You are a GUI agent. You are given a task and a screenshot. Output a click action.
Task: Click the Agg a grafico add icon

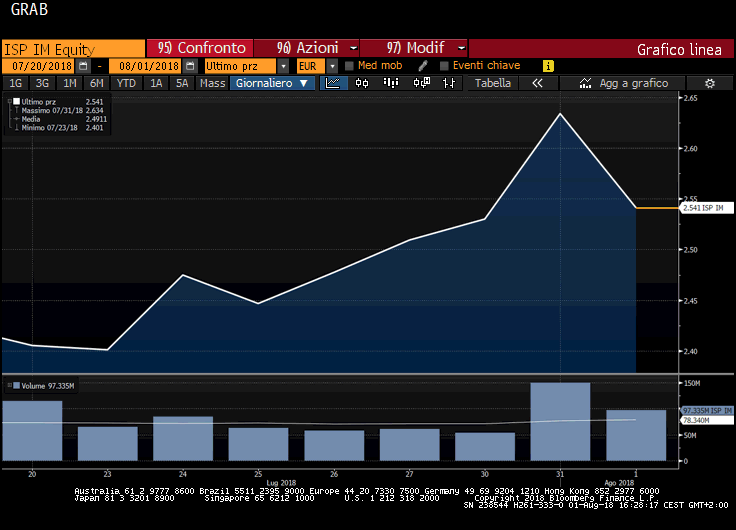(585, 83)
